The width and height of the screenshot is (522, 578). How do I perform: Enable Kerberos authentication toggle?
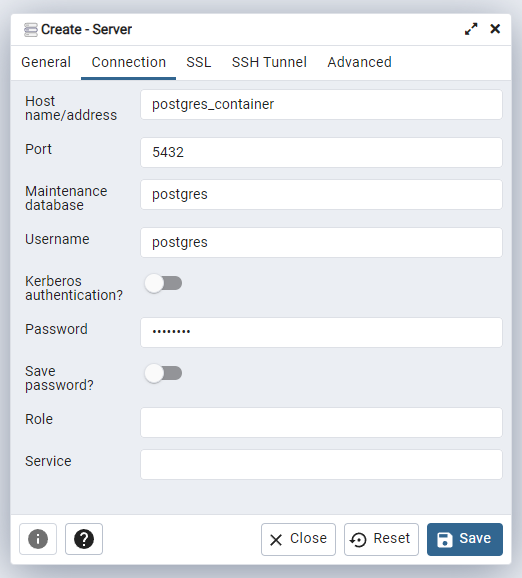pyautogui.click(x=163, y=283)
